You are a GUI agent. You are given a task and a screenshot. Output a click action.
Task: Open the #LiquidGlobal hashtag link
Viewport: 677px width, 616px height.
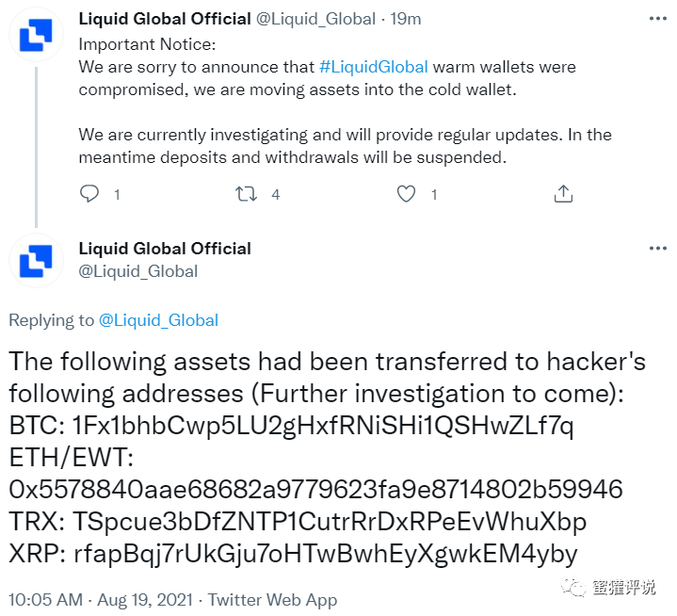click(374, 67)
